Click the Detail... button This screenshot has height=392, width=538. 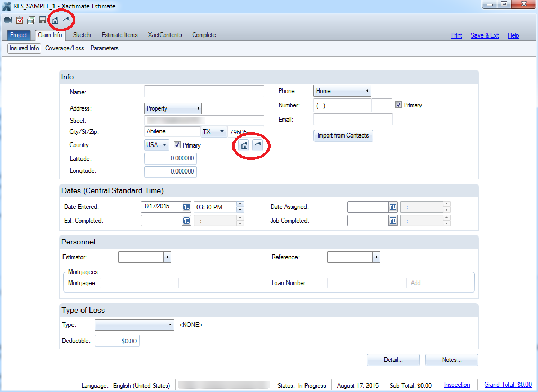point(393,360)
